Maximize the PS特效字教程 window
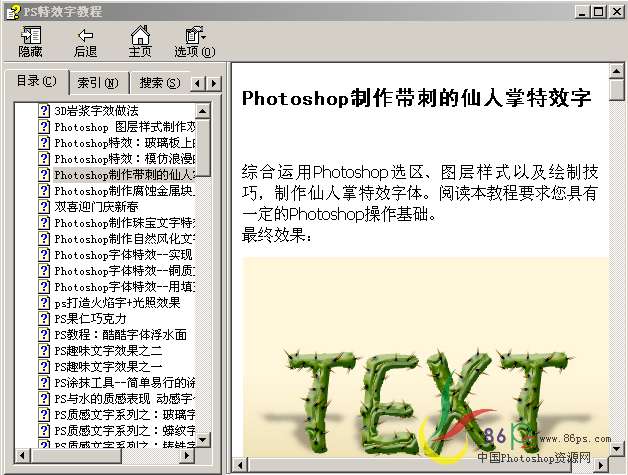628x475 pixels. tap(599, 12)
